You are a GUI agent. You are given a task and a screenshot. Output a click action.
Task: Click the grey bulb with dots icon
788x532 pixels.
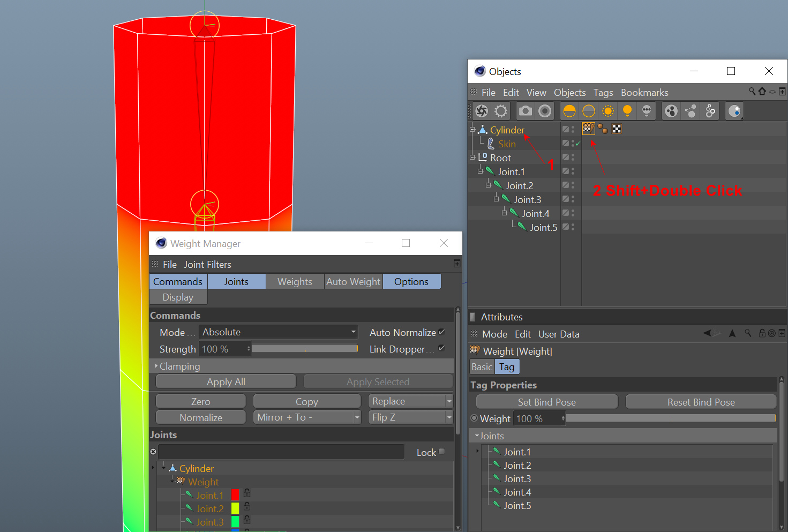[647, 111]
